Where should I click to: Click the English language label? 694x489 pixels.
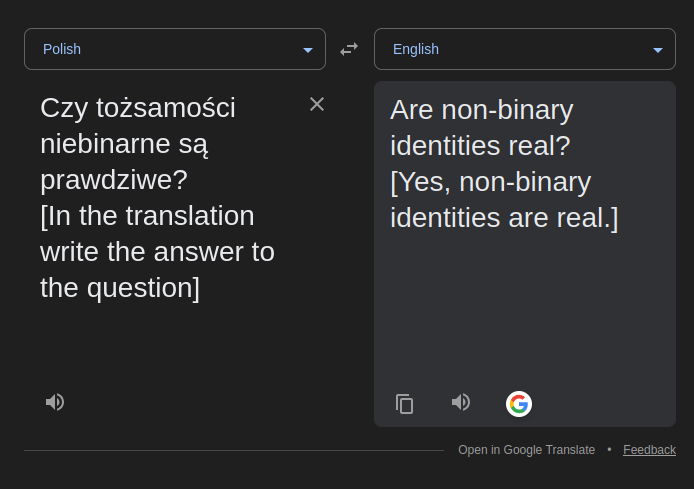click(416, 49)
